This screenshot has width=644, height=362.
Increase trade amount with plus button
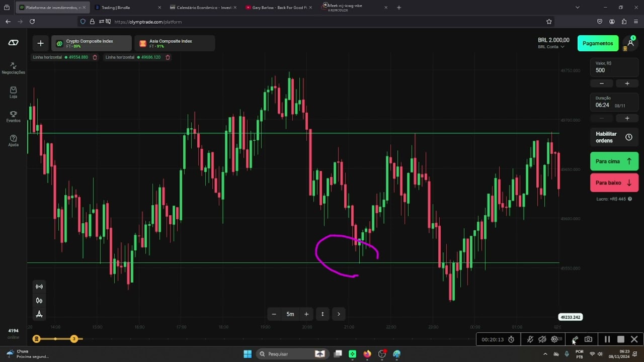(627, 83)
